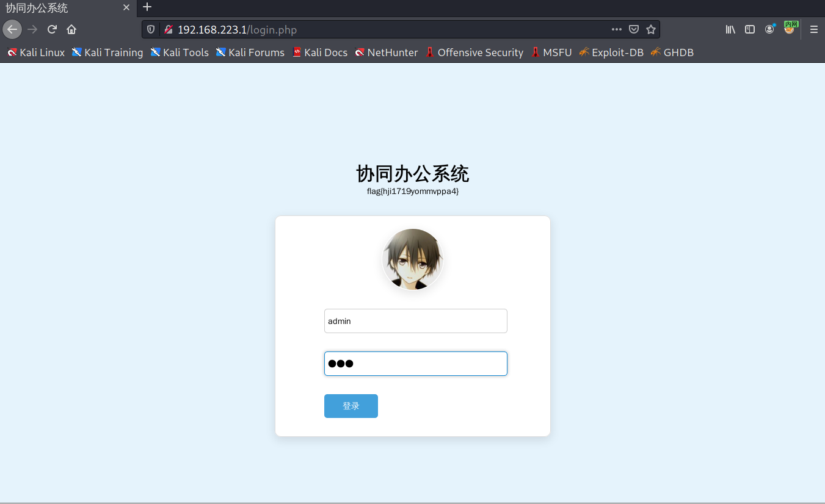Select the 协同办公系统 tab
The width and height of the screenshot is (825, 504).
[x=55, y=8]
